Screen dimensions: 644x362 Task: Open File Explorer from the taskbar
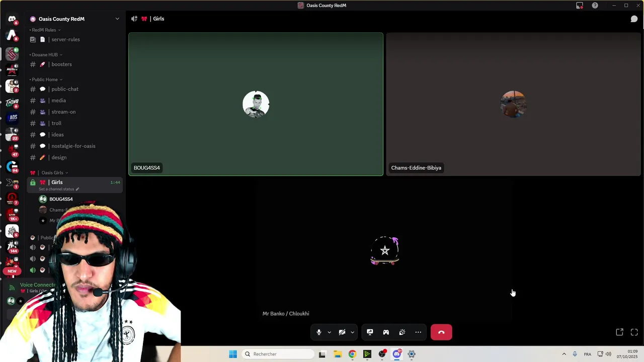(x=338, y=354)
